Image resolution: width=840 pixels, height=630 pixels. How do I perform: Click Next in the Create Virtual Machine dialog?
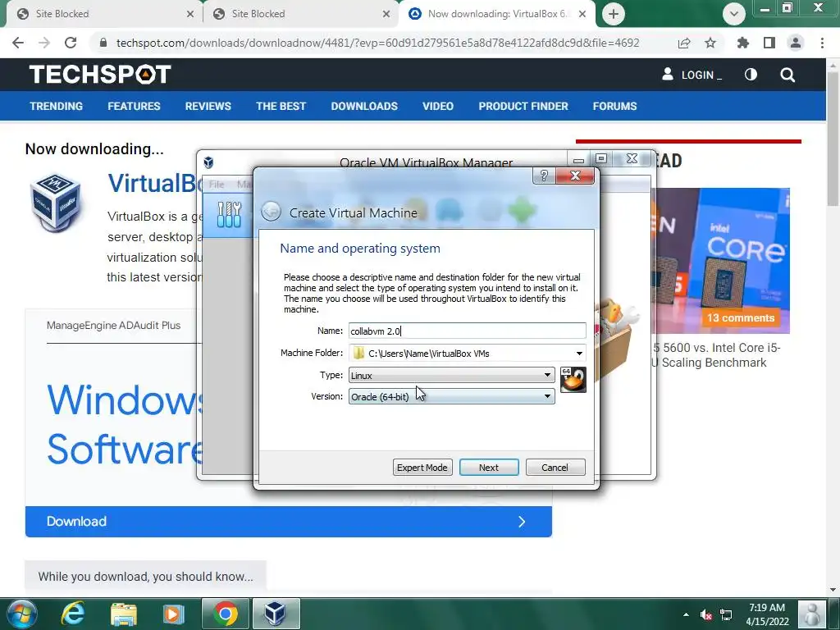tap(489, 467)
